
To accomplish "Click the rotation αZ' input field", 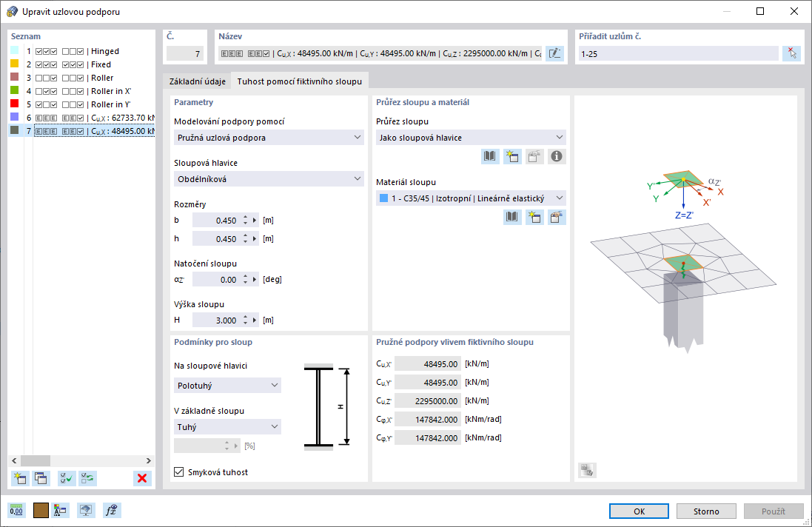I will [216, 280].
